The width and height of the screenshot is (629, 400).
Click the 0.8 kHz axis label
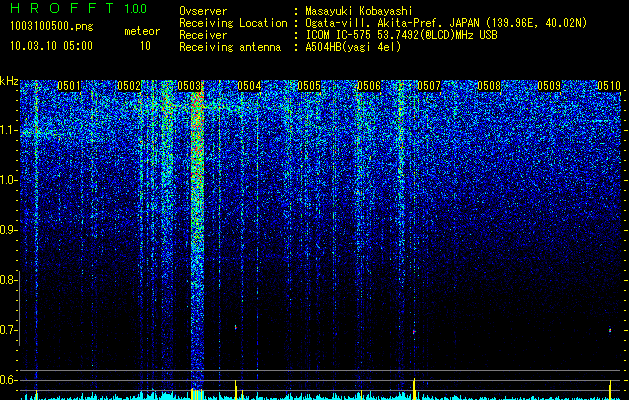point(8,280)
